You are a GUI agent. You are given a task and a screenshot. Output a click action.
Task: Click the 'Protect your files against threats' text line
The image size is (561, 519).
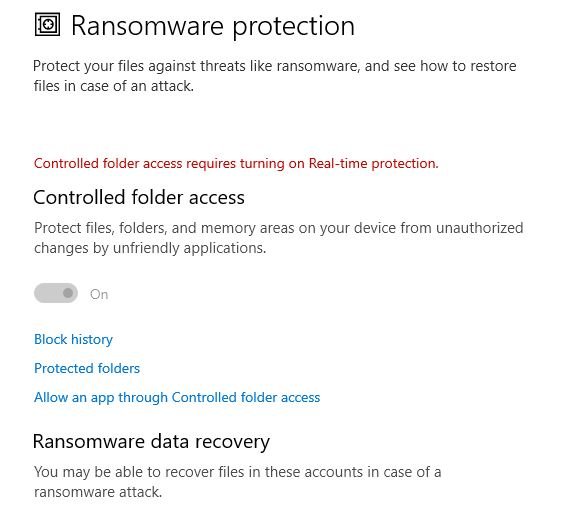click(275, 66)
